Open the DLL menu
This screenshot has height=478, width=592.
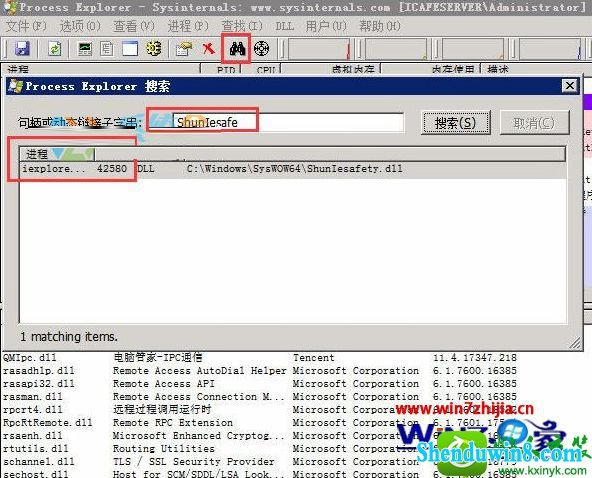(x=284, y=26)
